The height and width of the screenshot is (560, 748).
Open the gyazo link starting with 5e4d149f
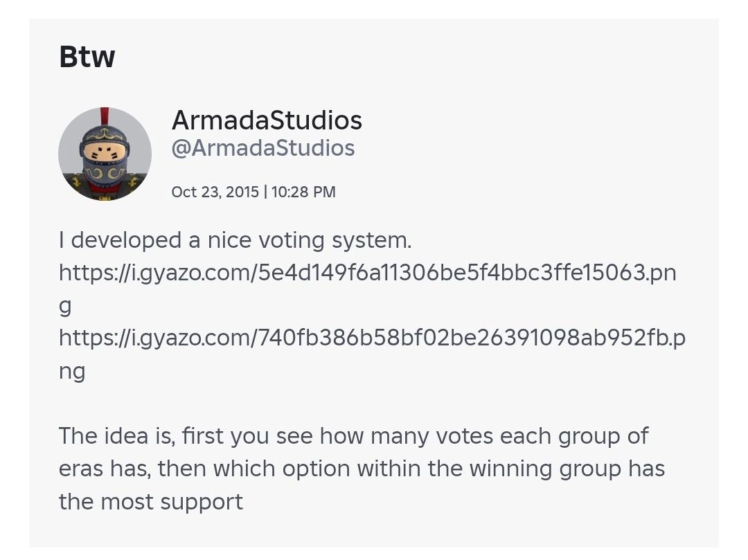[x=367, y=273]
